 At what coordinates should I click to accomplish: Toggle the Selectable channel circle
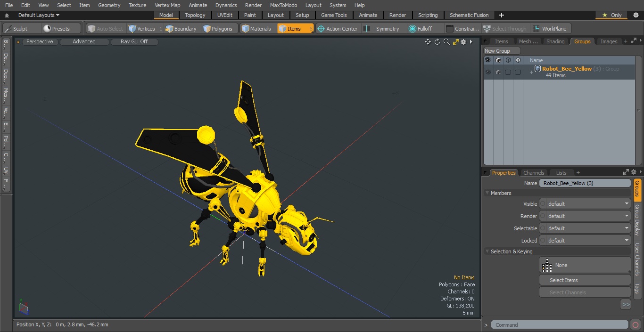(x=543, y=228)
